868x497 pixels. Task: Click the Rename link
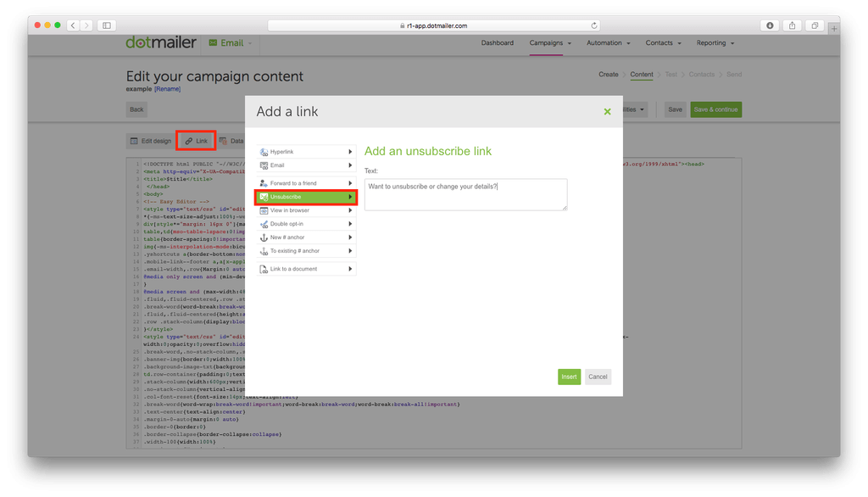click(x=167, y=89)
